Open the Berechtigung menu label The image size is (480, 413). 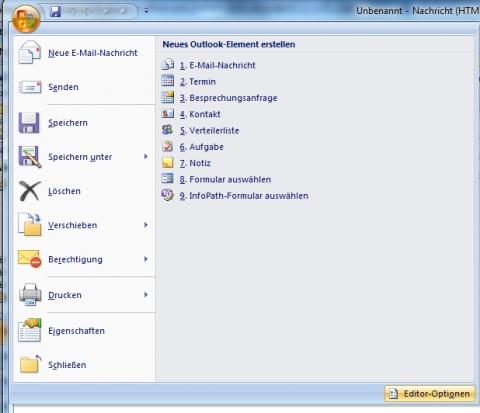[75, 259]
